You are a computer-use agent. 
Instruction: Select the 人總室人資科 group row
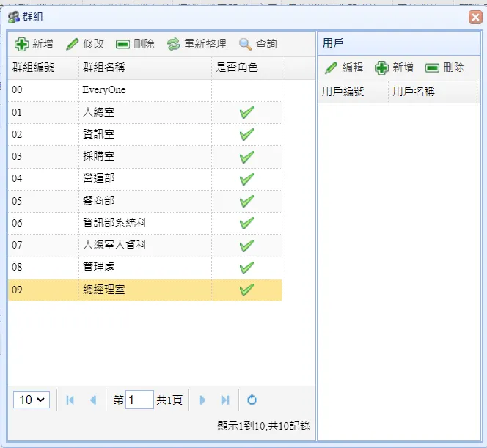point(145,246)
